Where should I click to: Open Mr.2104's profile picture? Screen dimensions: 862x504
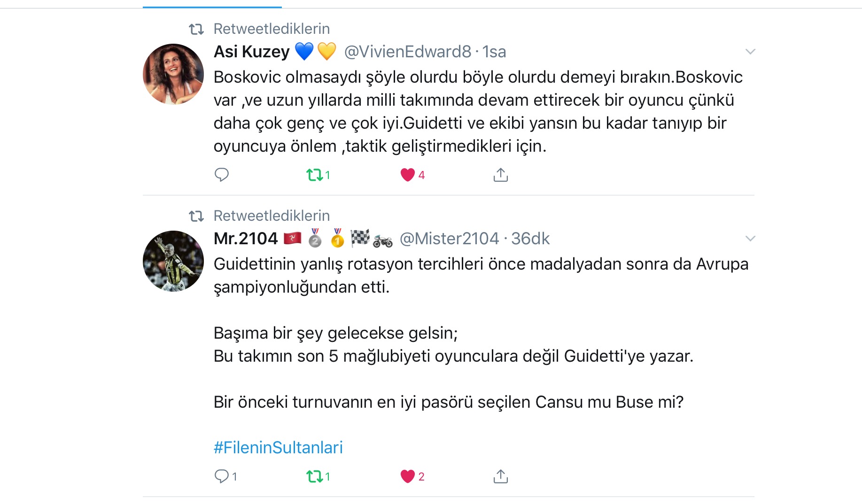173,261
